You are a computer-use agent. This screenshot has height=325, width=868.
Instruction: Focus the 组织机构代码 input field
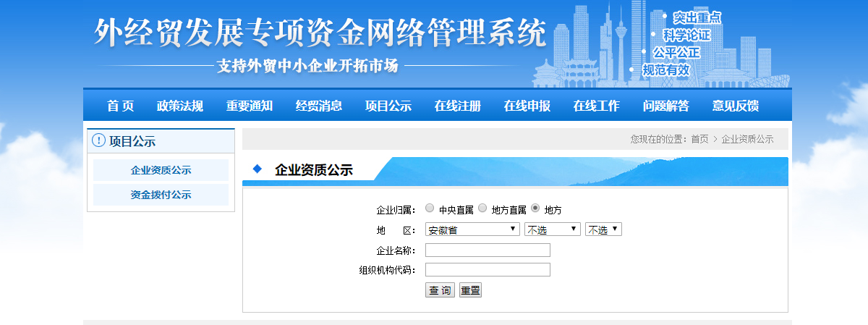[x=488, y=270]
